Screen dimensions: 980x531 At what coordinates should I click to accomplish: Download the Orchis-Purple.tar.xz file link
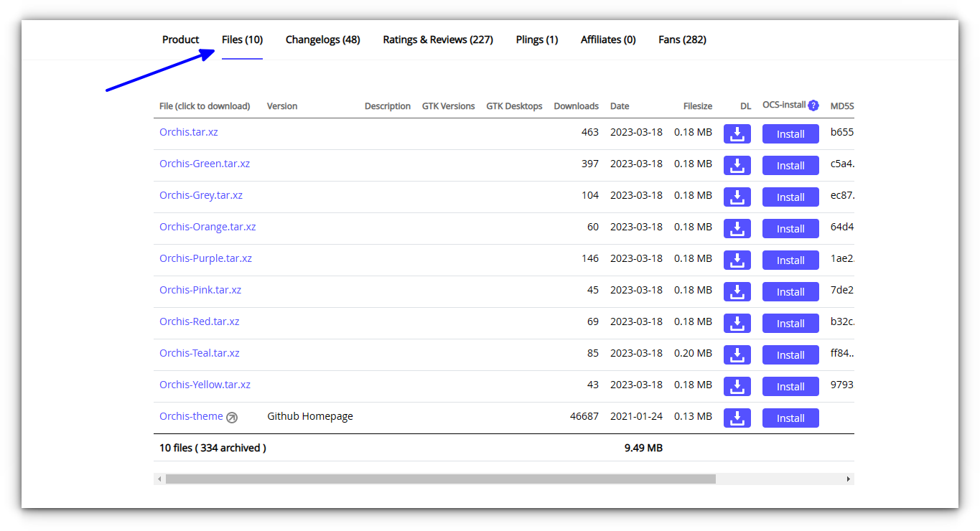tap(205, 258)
